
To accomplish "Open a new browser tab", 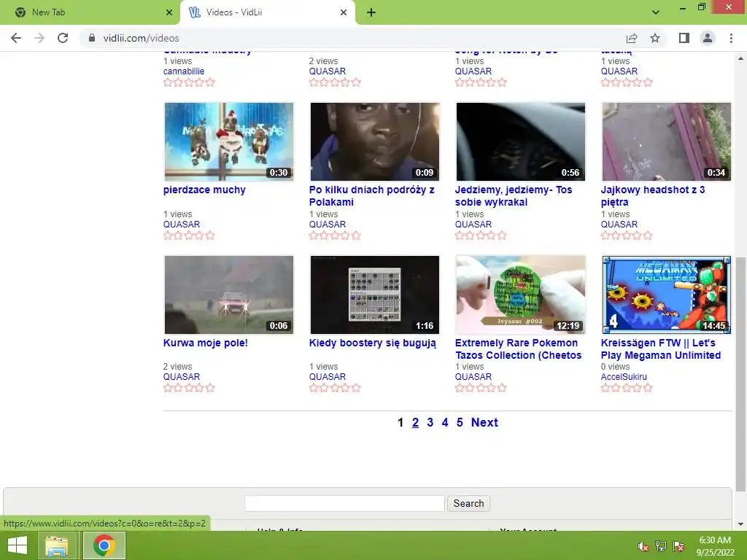I will coord(371,12).
